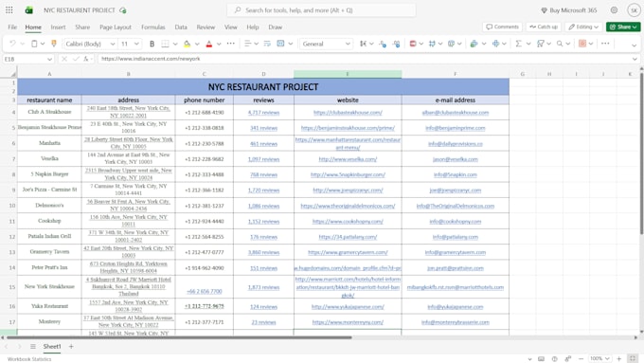The image size is (644, 363).
Task: Open the app launcher grid icon
Action: [9, 9]
